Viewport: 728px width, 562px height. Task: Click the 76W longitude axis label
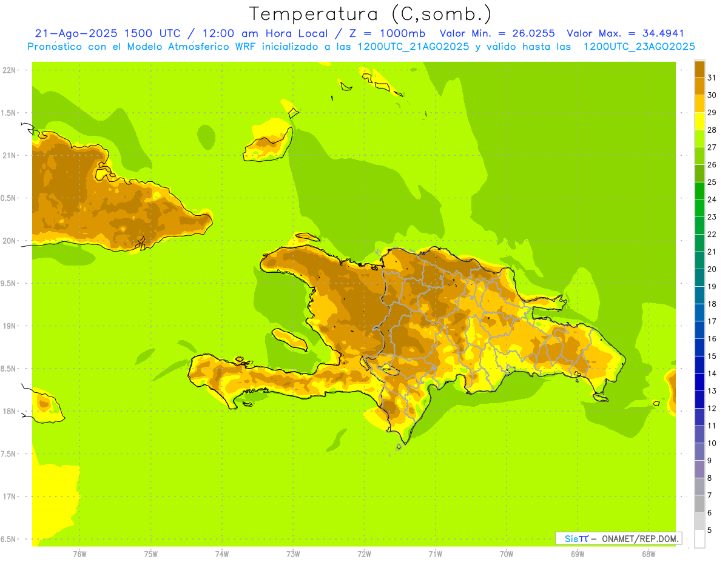(x=79, y=554)
